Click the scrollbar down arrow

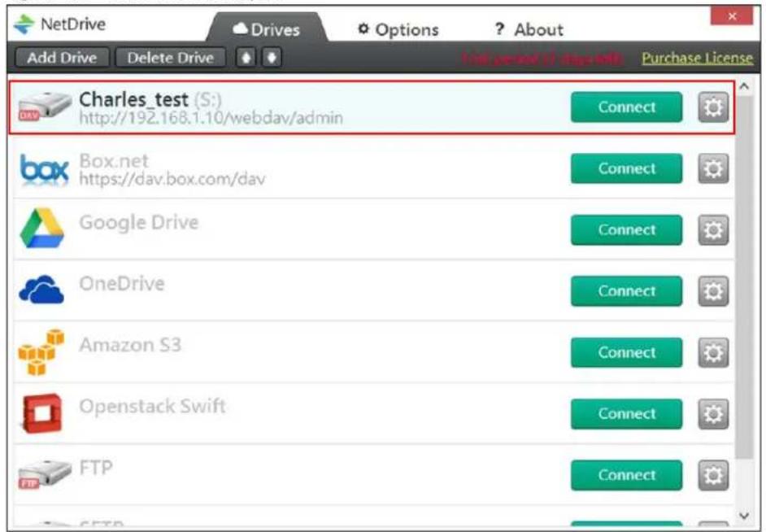[744, 516]
